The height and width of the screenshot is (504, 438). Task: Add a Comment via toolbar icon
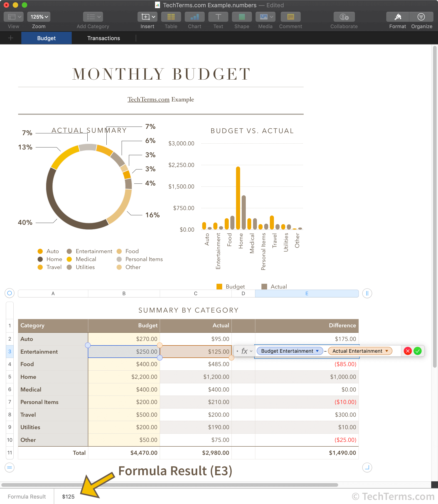pyautogui.click(x=290, y=17)
